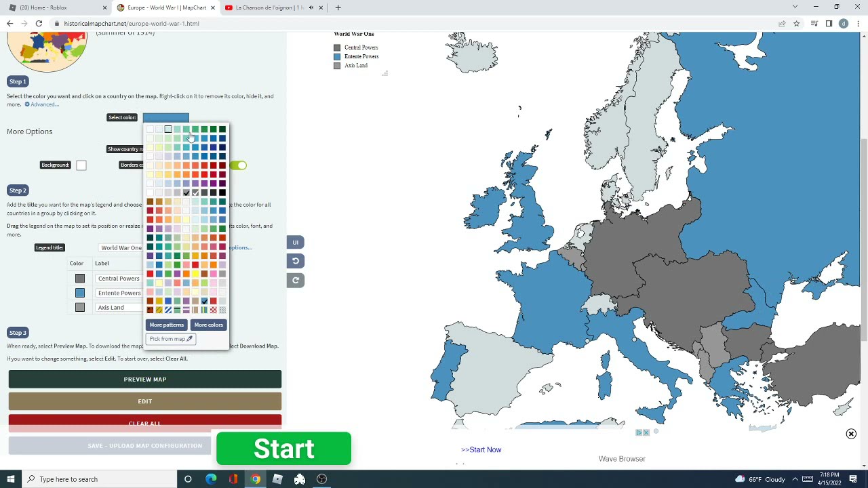Open a new browser tab with plus
The width and height of the screenshot is (868, 488).
coord(338,7)
